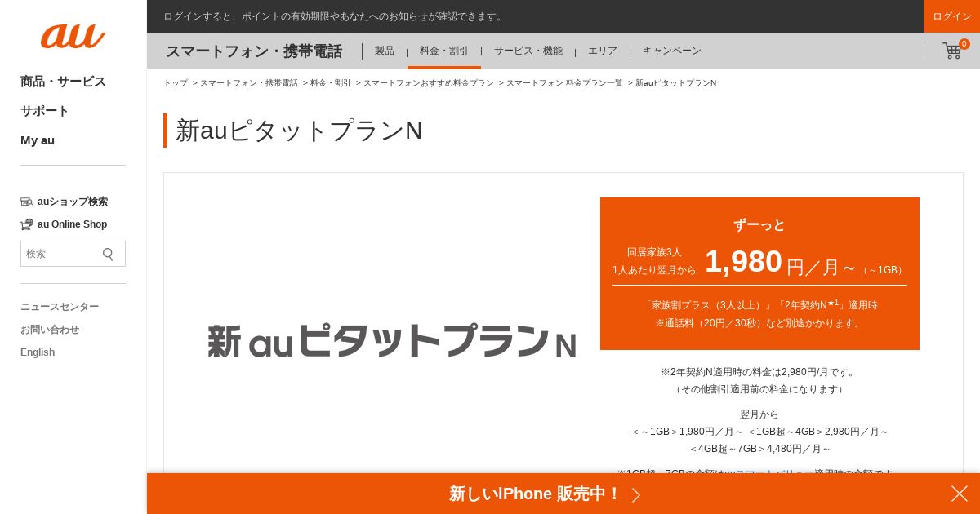Click the orange 1,980円 price box
This screenshot has width=980, height=514.
(759, 273)
